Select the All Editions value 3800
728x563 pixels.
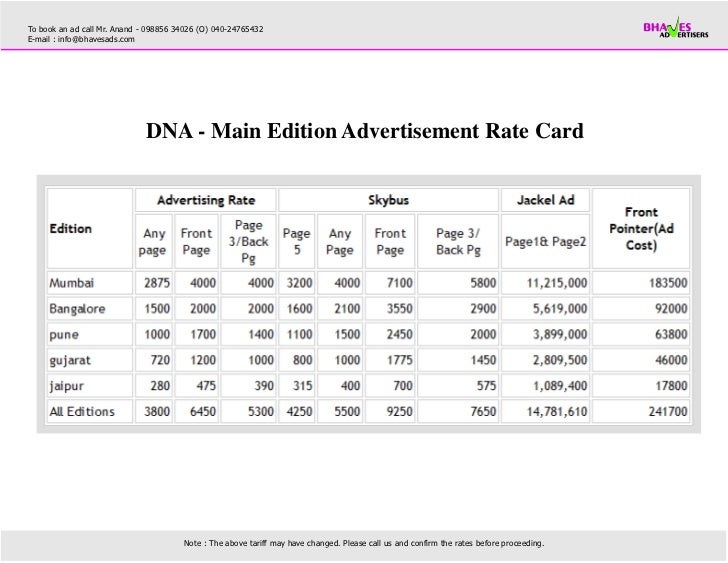157,412
